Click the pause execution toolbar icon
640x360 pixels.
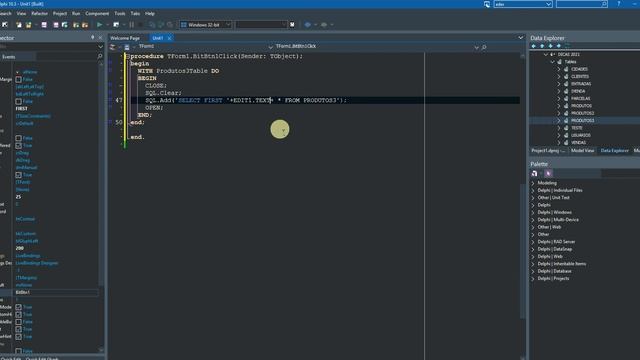click(x=132, y=25)
